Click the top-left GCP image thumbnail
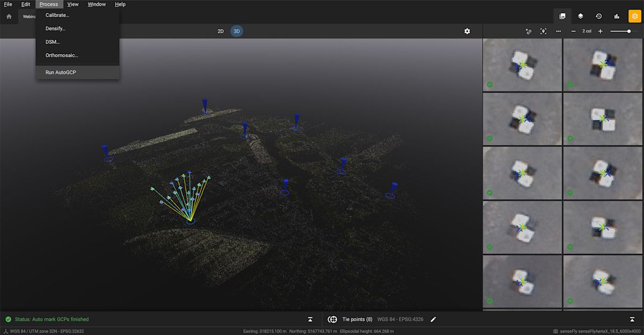 (522, 64)
